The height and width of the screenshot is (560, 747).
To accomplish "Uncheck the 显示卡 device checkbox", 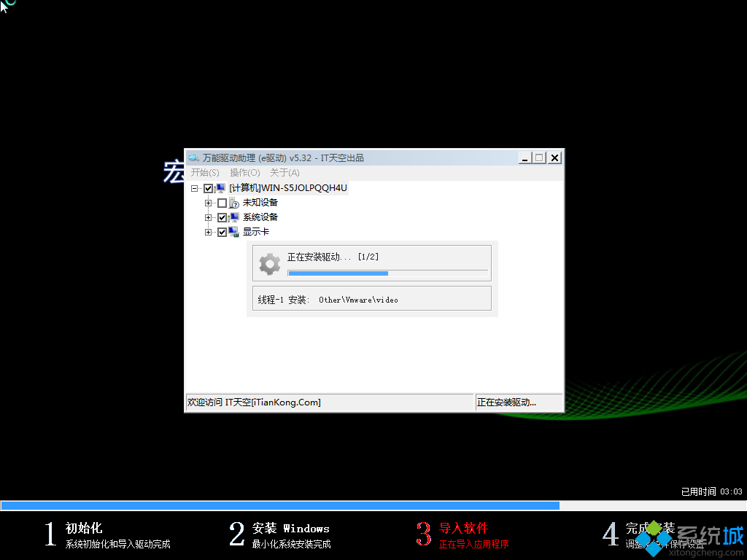I will pyautogui.click(x=222, y=232).
